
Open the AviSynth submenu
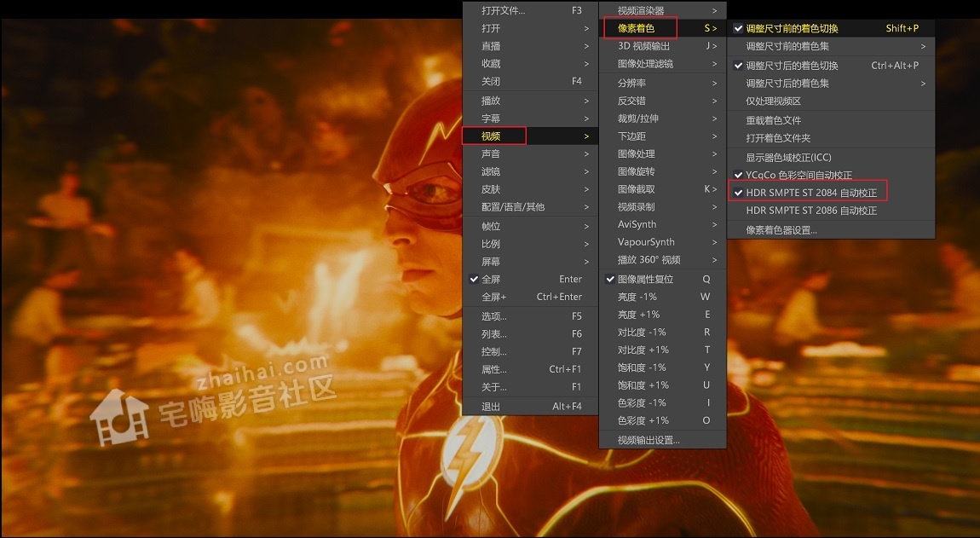coord(662,224)
